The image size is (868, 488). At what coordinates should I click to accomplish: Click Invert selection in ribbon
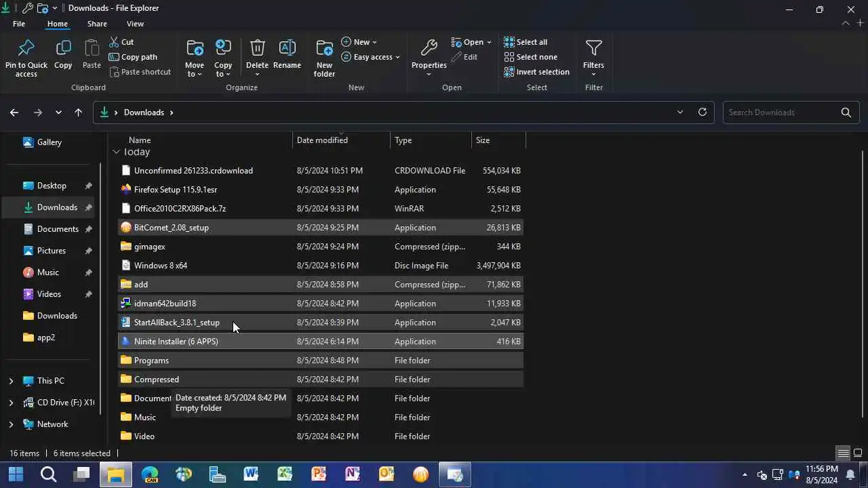[536, 72]
